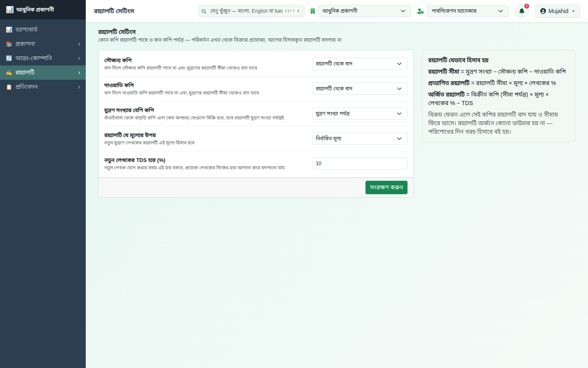Click the রয়্যালটি যেভাবে হিসাব হয় heading

point(458,60)
